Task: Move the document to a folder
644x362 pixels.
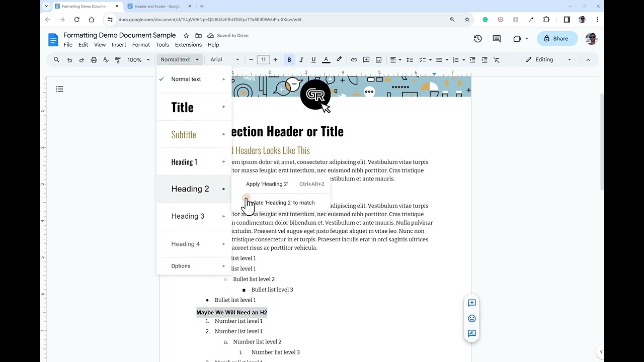Action: click(198, 36)
